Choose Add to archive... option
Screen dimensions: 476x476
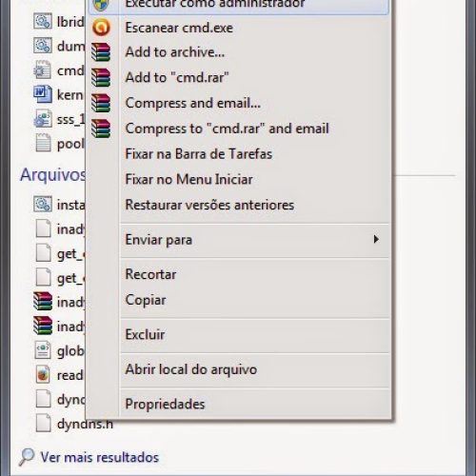point(239,52)
